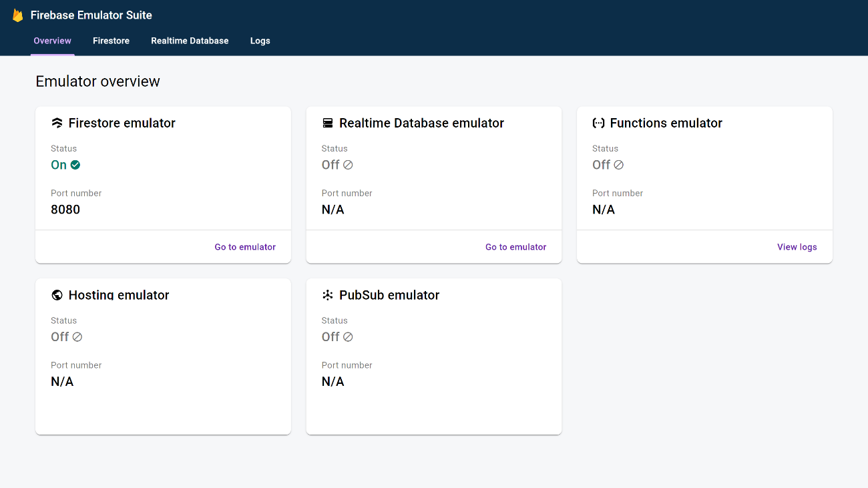The width and height of the screenshot is (868, 488).
Task: Click the Hosting emulator heading text
Action: (x=119, y=295)
